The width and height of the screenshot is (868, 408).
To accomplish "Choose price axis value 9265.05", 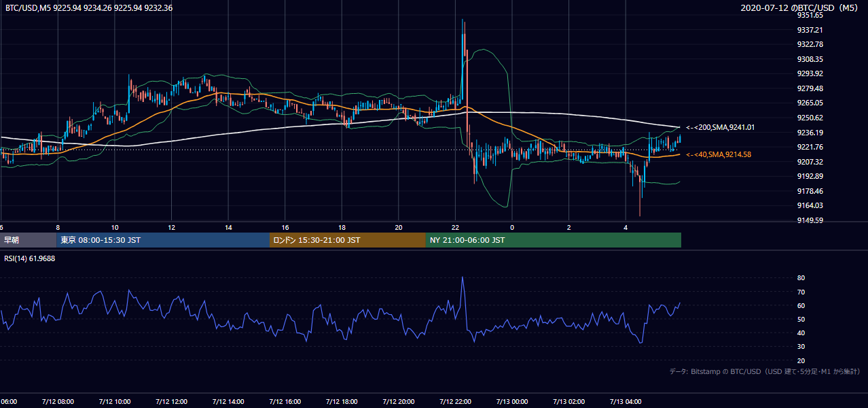I will [810, 103].
